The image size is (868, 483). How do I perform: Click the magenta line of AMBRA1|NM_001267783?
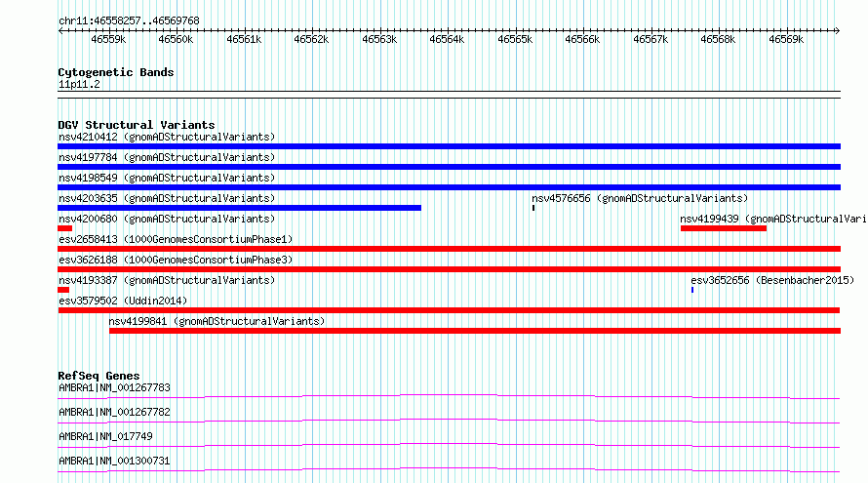coord(449,396)
